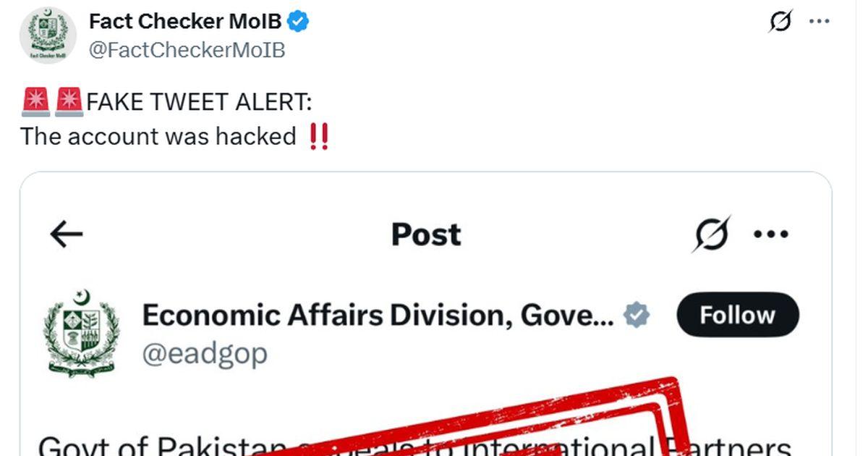The image size is (868, 456).
Task: Open the @FactCheckerMoIB handle link
Action: (187, 50)
